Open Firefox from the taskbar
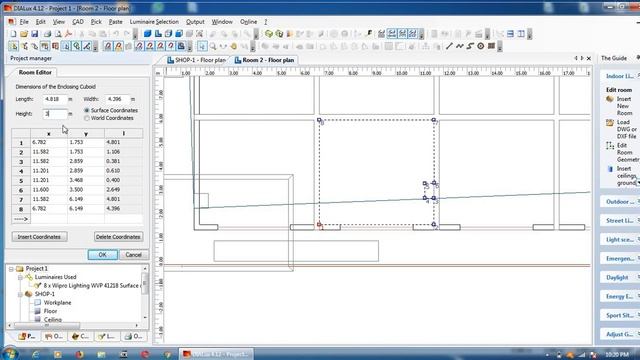This screenshot has height=360, width=640. point(79,354)
